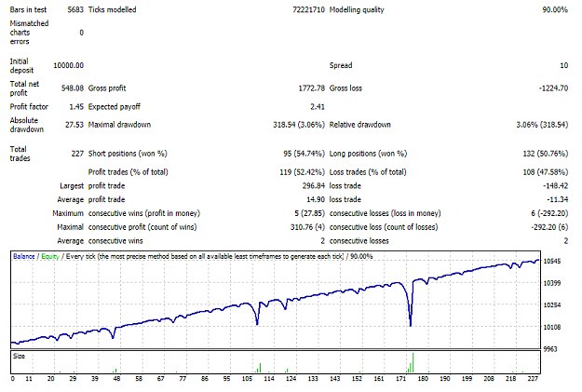The image size is (582, 392).
Task: Click the Expected payoff value 2.41
Action: [318, 106]
